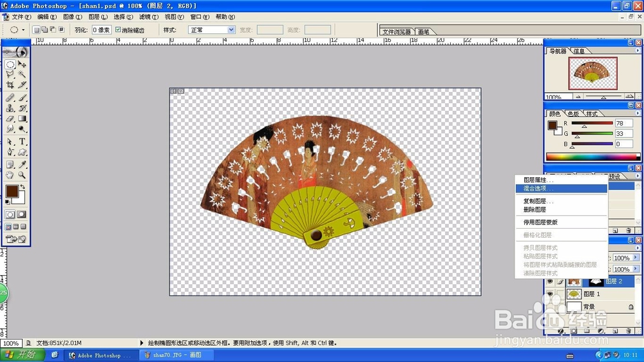
Task: Select the Healing Brush tool
Action: click(10, 98)
